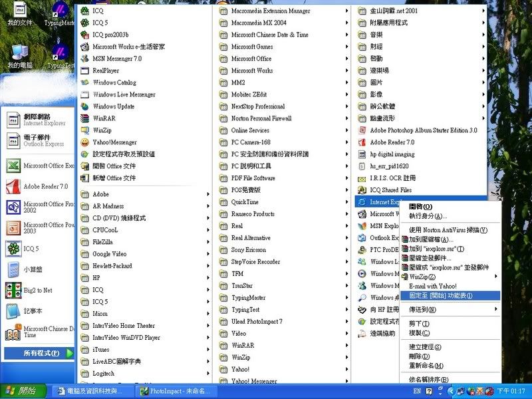Expand the Macromedia MX 2004 submenu arrow
532x399 pixels.
pyautogui.click(x=346, y=23)
